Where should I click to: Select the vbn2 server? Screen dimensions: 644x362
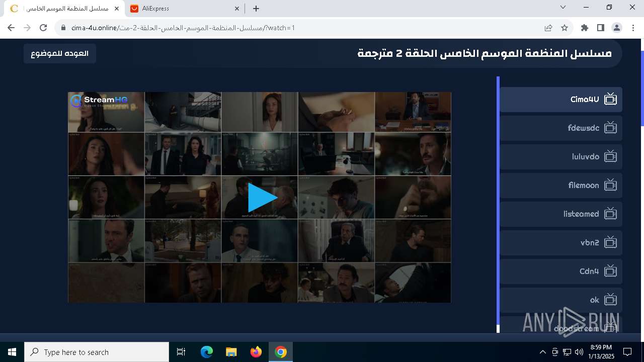(x=561, y=243)
